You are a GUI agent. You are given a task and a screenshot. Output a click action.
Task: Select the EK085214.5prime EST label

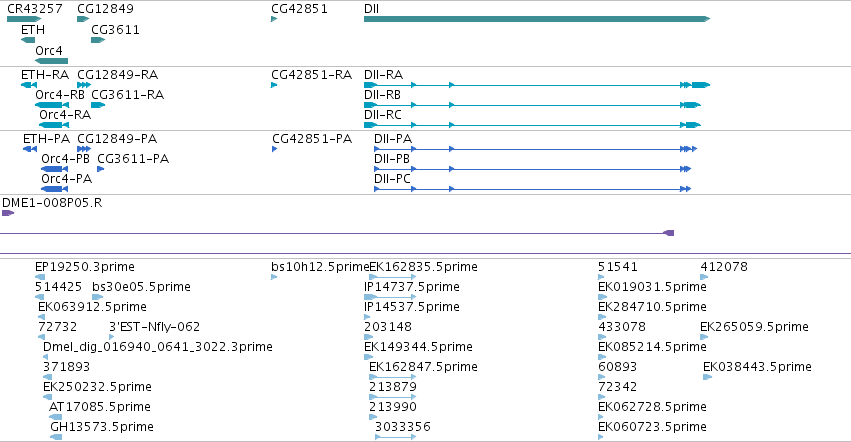point(652,347)
